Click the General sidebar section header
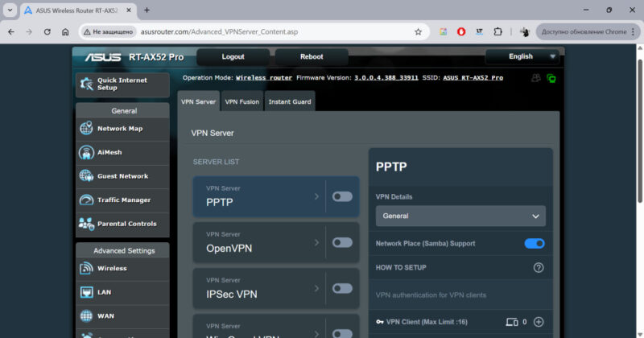 (124, 111)
